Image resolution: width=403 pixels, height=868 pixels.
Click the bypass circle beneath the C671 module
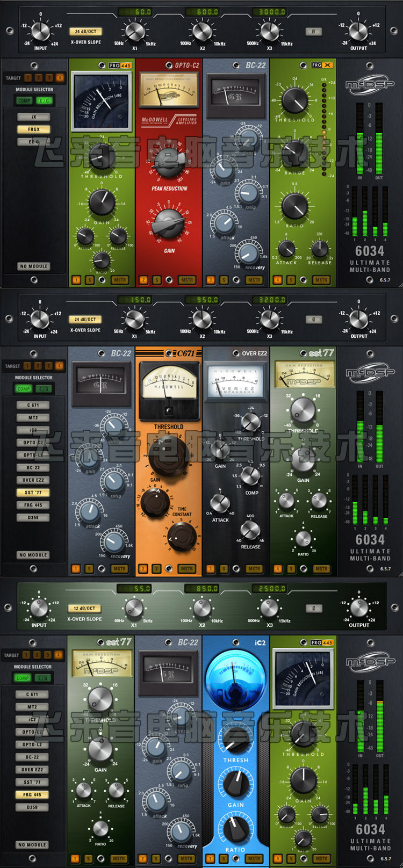[169, 568]
